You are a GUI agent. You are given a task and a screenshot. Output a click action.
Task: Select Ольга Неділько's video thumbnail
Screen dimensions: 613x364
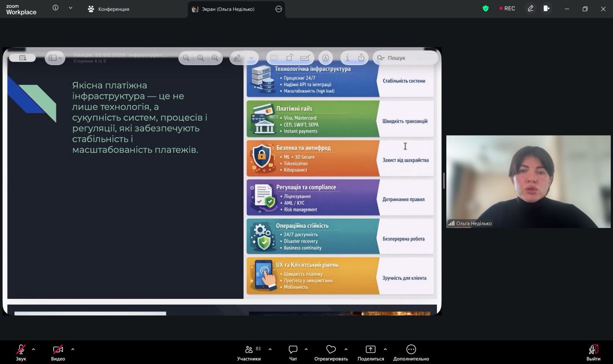point(528,181)
